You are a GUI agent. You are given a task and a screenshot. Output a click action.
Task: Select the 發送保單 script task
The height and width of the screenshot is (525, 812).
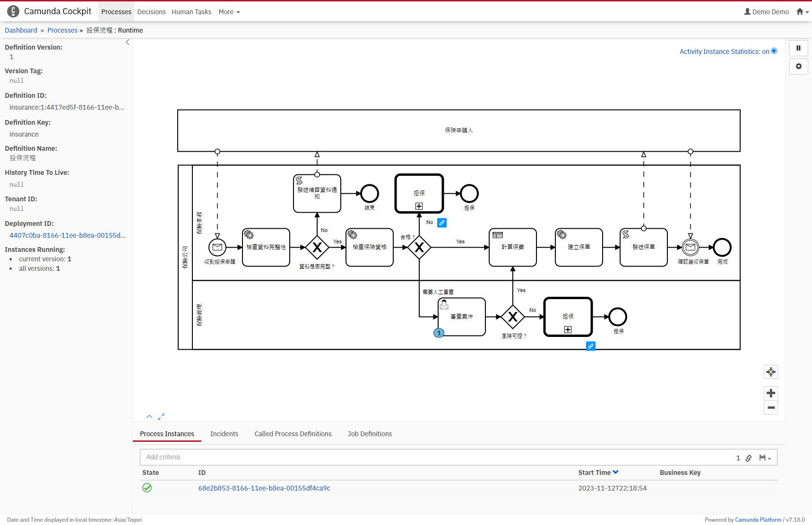click(644, 248)
